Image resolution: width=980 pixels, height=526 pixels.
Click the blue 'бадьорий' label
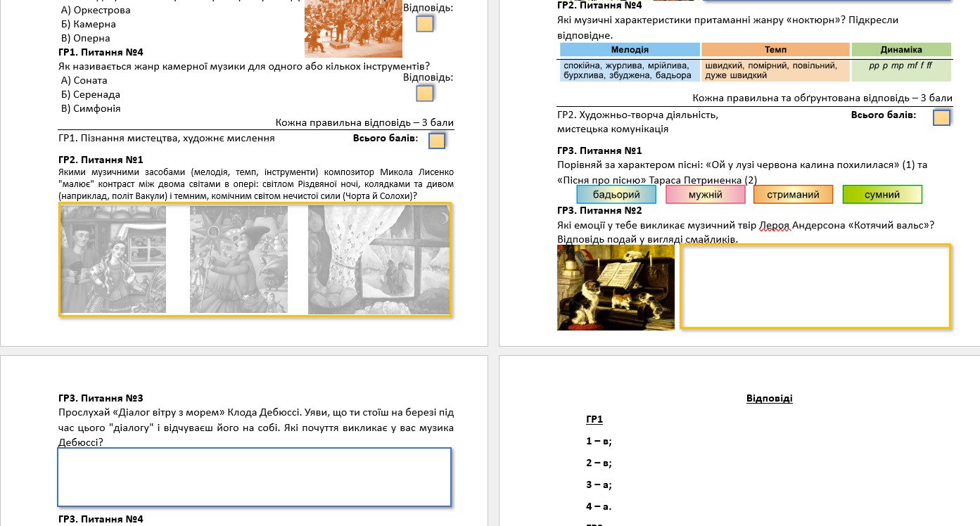tap(616, 195)
